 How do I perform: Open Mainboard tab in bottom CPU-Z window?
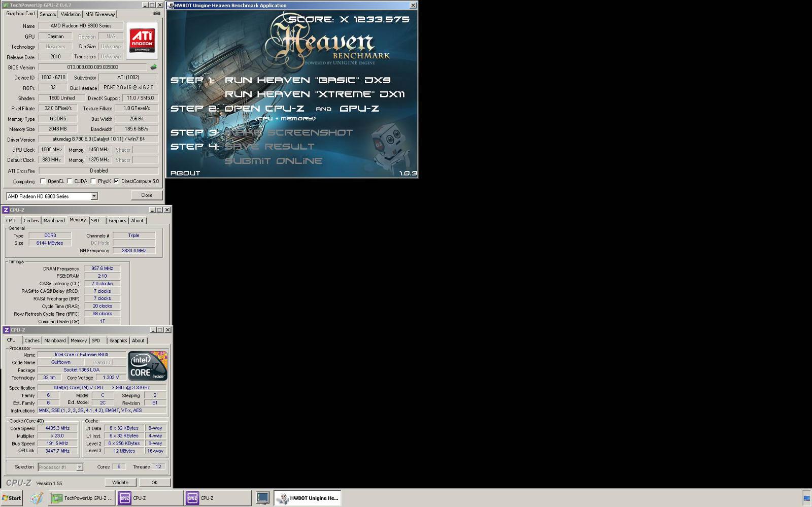[55, 341]
